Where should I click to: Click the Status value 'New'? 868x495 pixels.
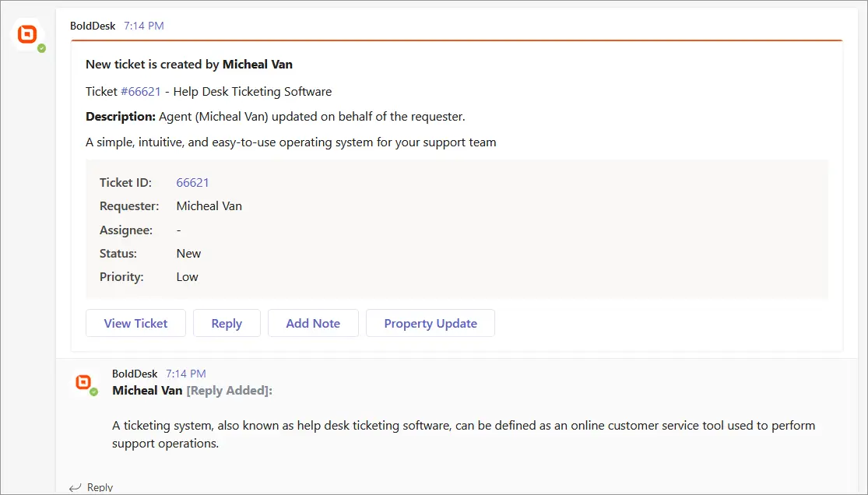click(188, 254)
